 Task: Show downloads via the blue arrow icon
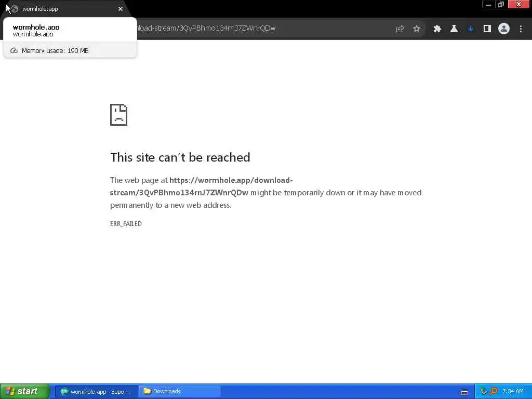(x=471, y=29)
